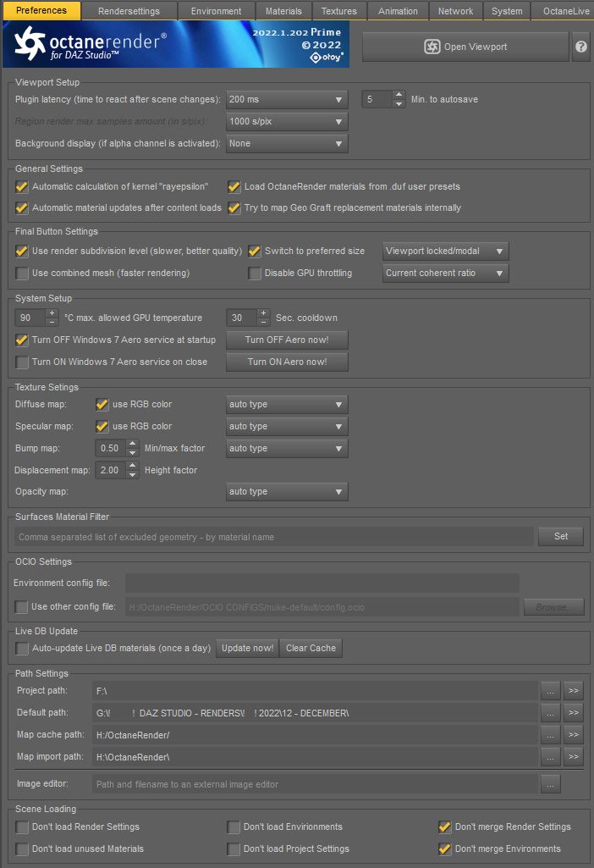Enable Use other config file checkbox

(21, 607)
